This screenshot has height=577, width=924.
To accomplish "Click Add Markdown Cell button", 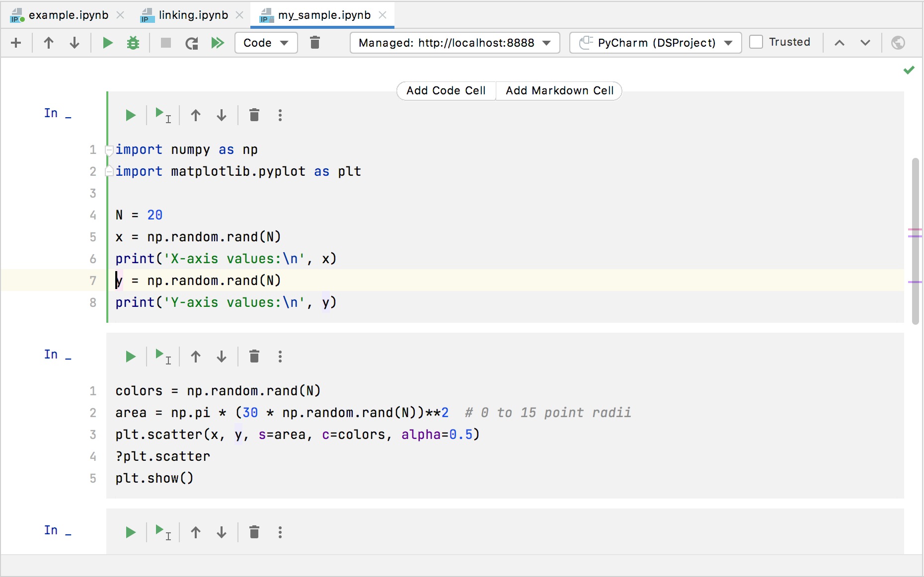I will pos(559,91).
